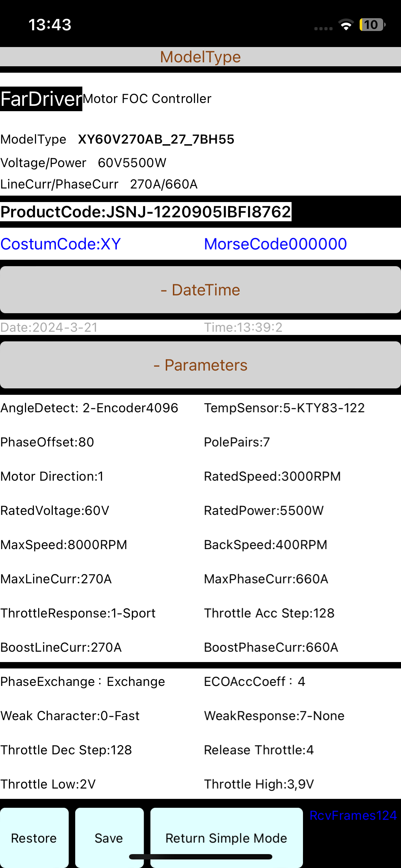The image size is (401, 868).
Task: Open the TempSensor KTY83-122 setting
Action: pyautogui.click(x=284, y=408)
